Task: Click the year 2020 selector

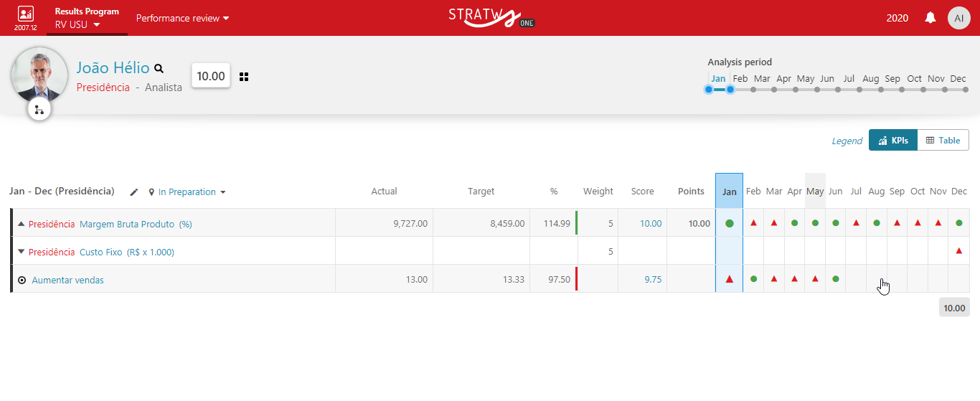Action: tap(897, 18)
